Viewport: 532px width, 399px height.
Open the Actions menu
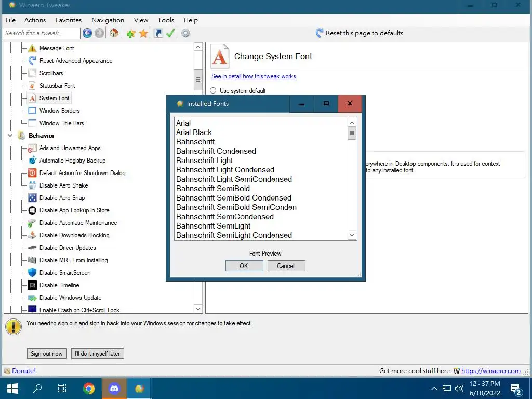tap(35, 20)
